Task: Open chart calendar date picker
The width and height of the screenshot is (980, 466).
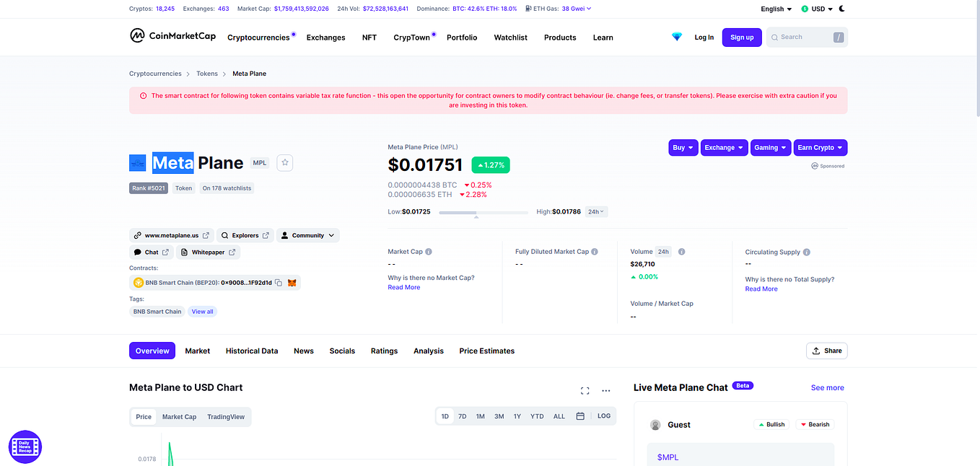Action: point(580,416)
